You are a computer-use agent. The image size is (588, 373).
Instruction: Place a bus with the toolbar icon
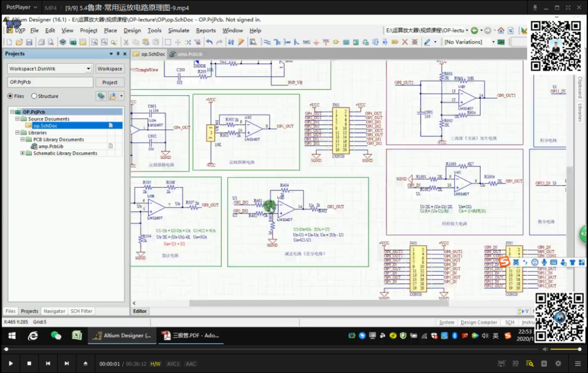pos(277,42)
